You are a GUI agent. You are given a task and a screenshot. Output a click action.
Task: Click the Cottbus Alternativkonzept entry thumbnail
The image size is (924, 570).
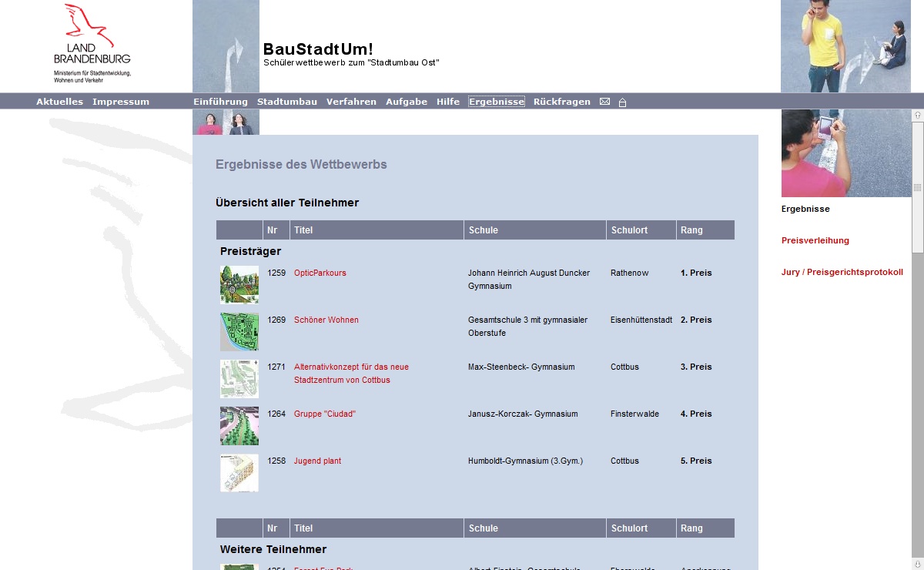point(239,379)
